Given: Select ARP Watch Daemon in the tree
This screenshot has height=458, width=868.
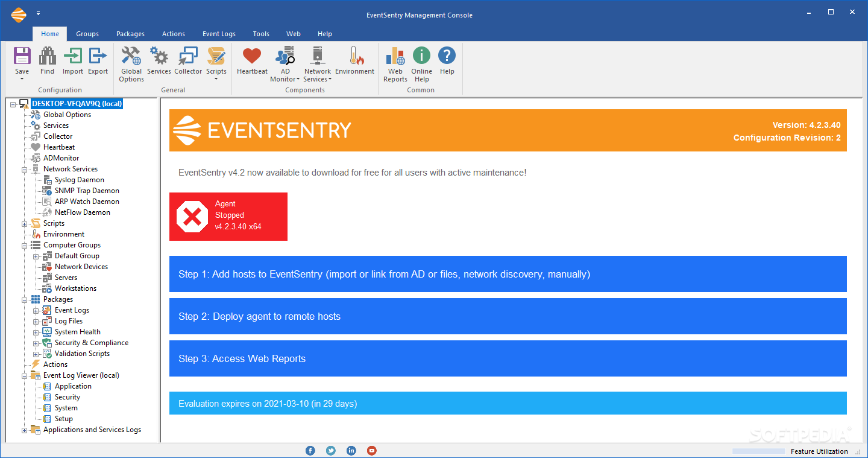Looking at the screenshot, I should click(x=87, y=202).
